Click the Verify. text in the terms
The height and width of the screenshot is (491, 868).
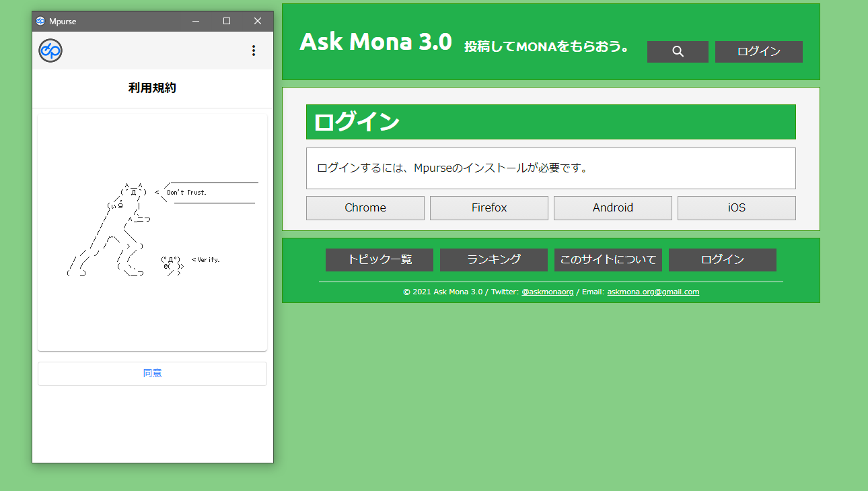209,260
